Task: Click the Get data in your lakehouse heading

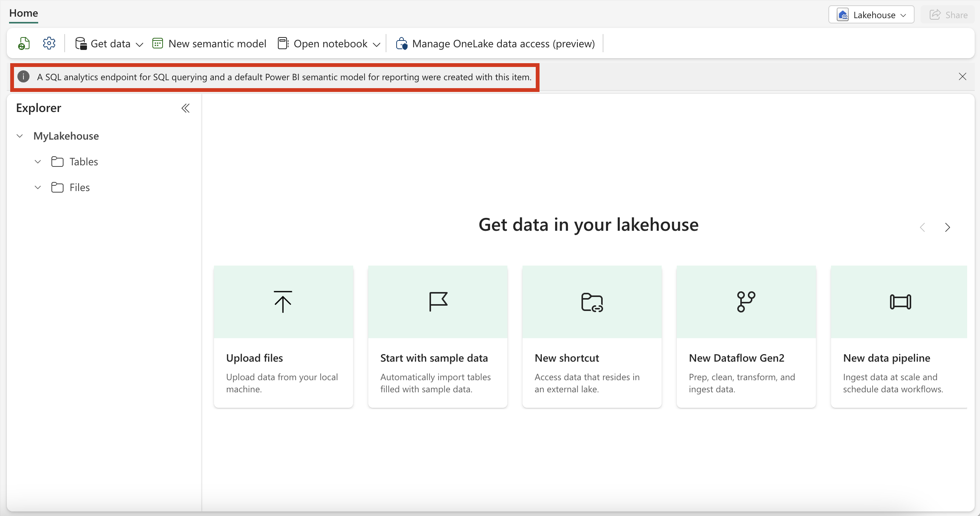Action: [x=588, y=224]
